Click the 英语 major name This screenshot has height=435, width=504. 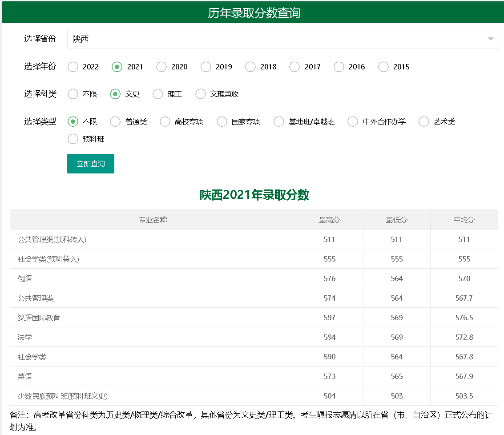point(25,376)
